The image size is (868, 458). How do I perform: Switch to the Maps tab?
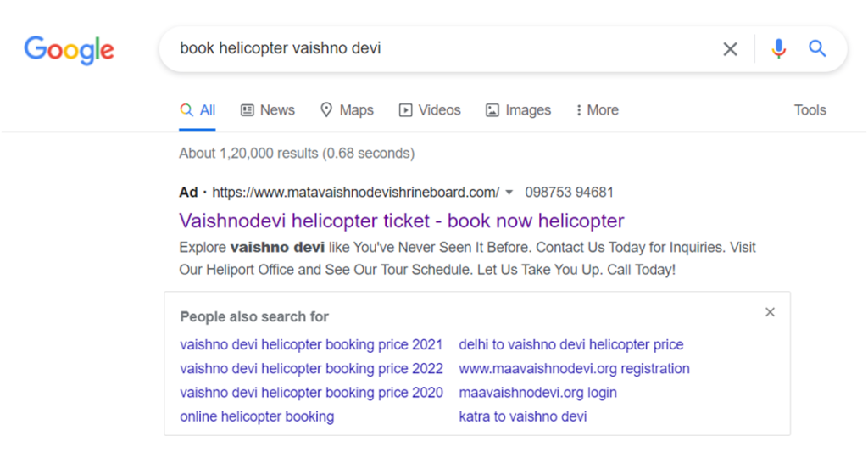pos(347,110)
